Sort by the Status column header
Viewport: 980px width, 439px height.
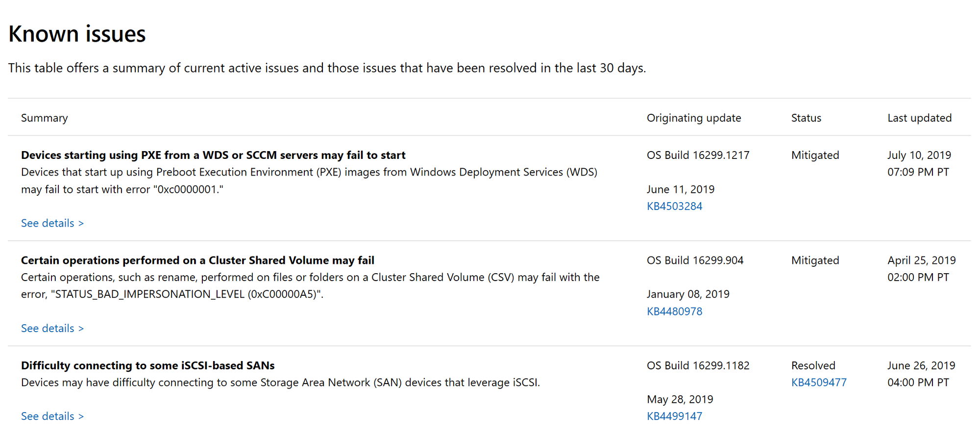tap(806, 118)
